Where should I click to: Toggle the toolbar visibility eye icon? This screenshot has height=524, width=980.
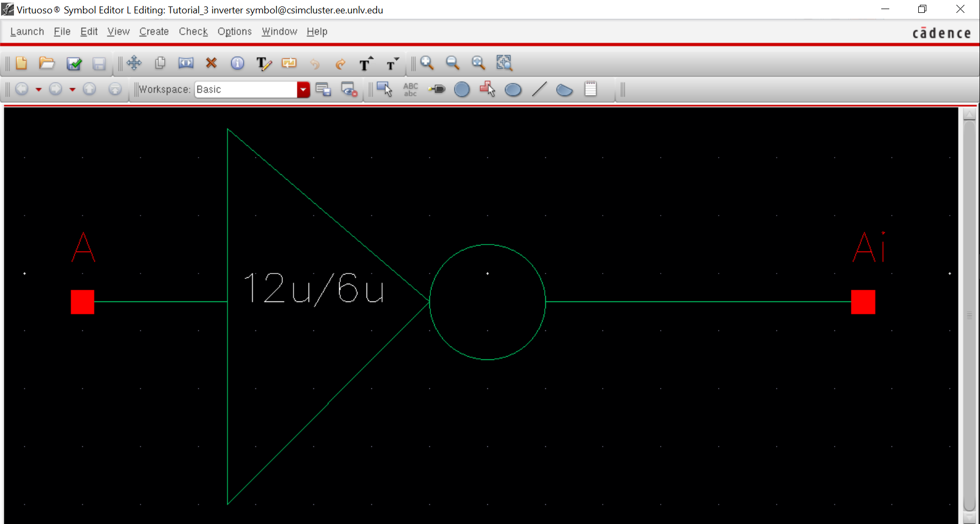tap(349, 90)
